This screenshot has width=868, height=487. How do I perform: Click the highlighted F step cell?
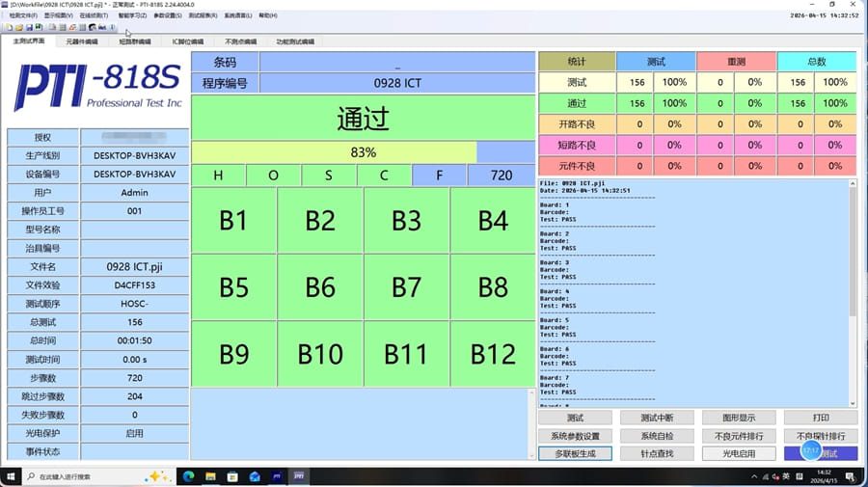pyautogui.click(x=440, y=176)
